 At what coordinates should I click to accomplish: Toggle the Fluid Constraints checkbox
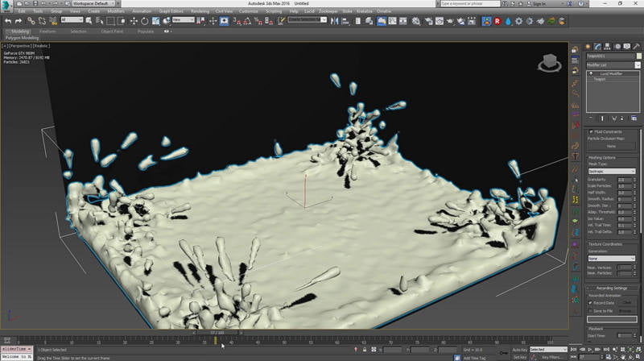click(592, 131)
